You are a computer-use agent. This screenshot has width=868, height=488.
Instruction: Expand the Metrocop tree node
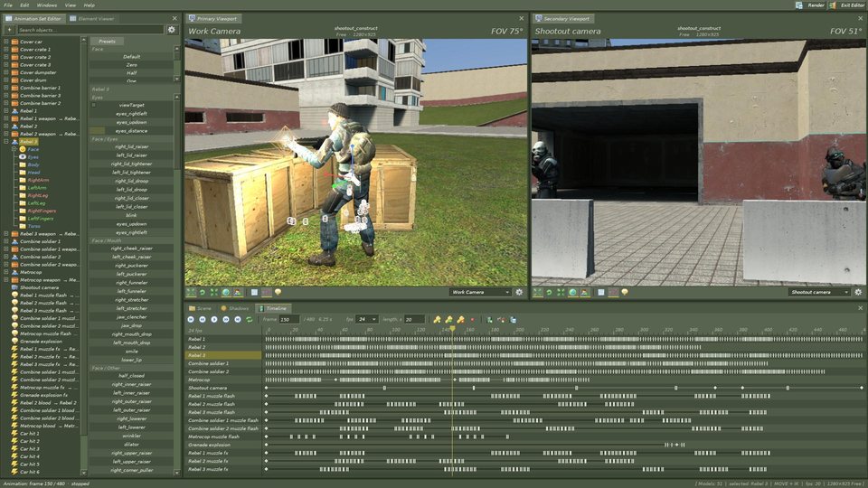(x=6, y=272)
